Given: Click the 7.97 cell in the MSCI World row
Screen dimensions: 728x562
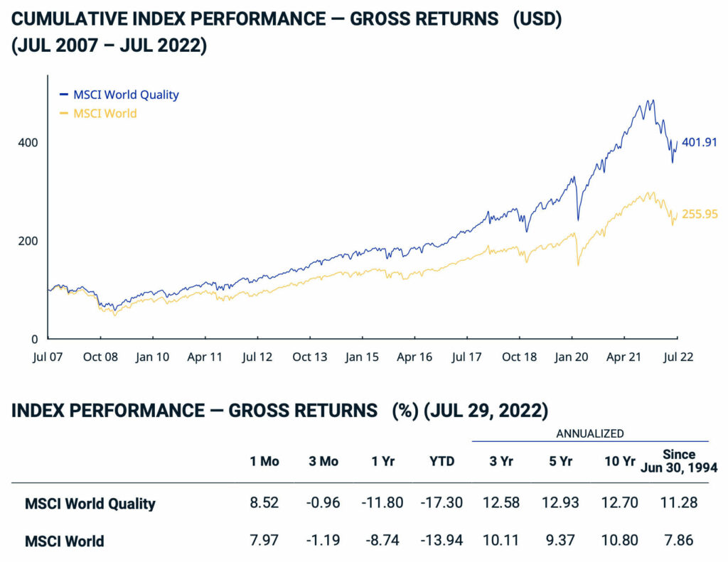Looking at the screenshot, I should click(x=264, y=540).
